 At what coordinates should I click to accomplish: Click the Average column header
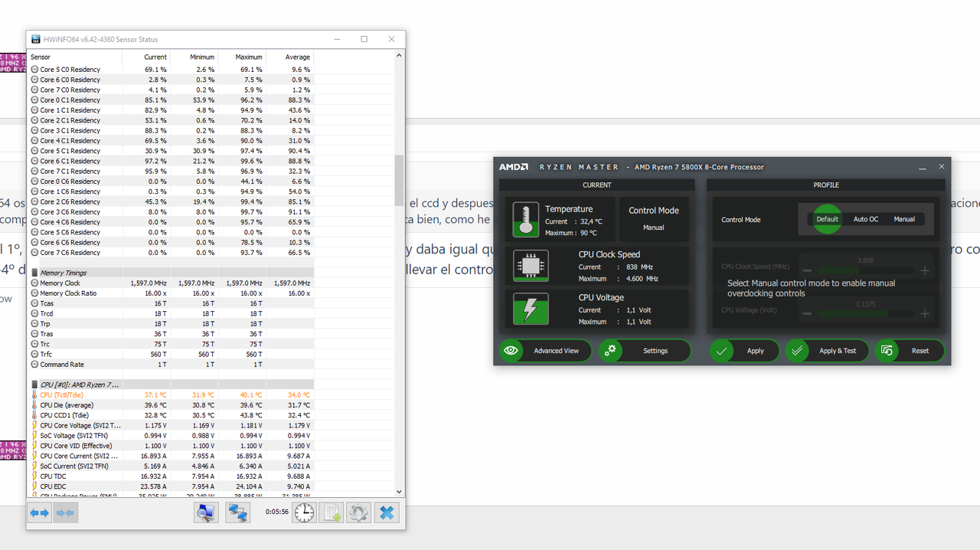(x=289, y=57)
